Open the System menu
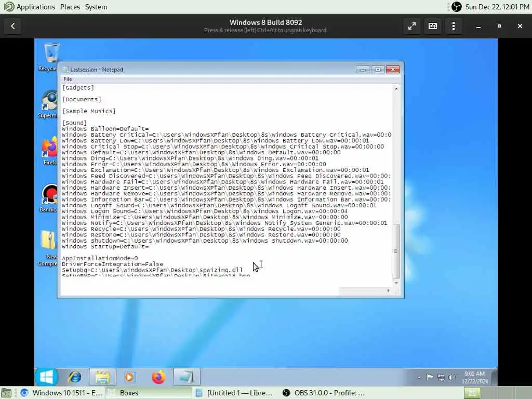This screenshot has width=532, height=399. [x=96, y=7]
